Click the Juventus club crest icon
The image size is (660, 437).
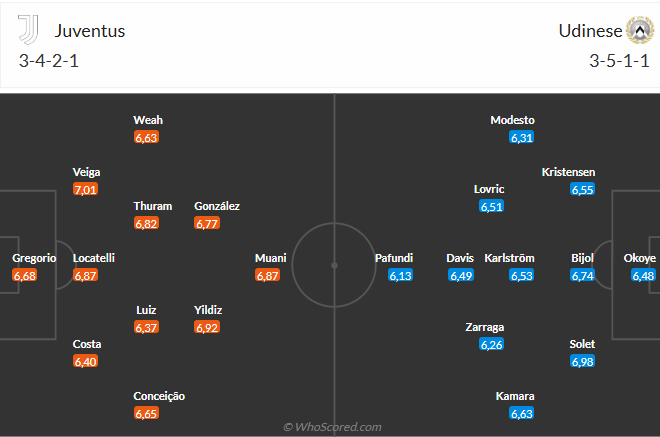28,30
